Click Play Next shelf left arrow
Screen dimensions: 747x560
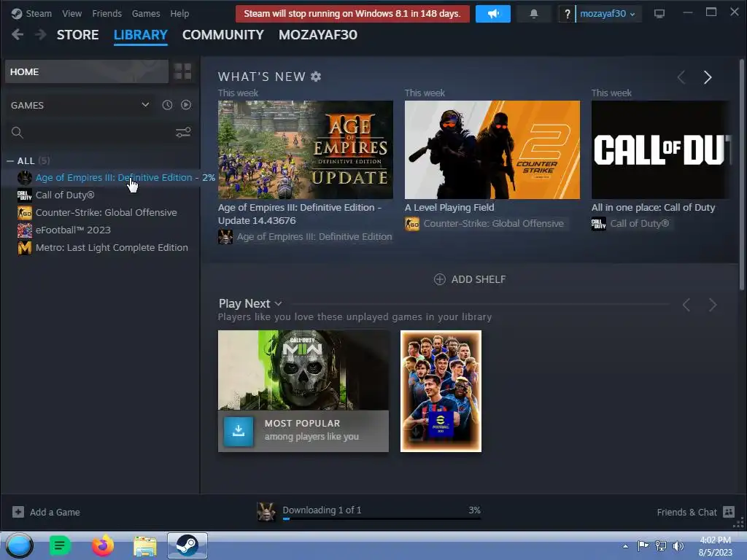tap(686, 305)
